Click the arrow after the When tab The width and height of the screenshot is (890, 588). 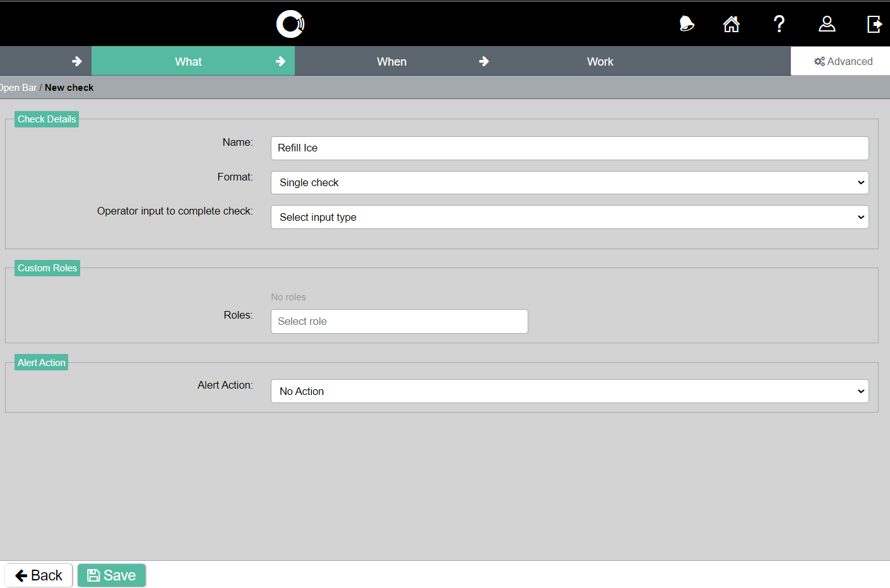tap(484, 61)
